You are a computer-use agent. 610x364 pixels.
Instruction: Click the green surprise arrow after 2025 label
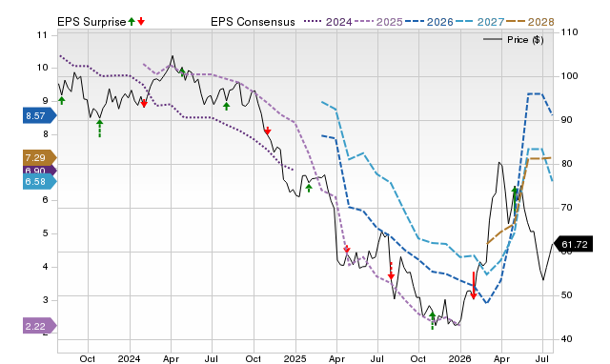pyautogui.click(x=309, y=189)
